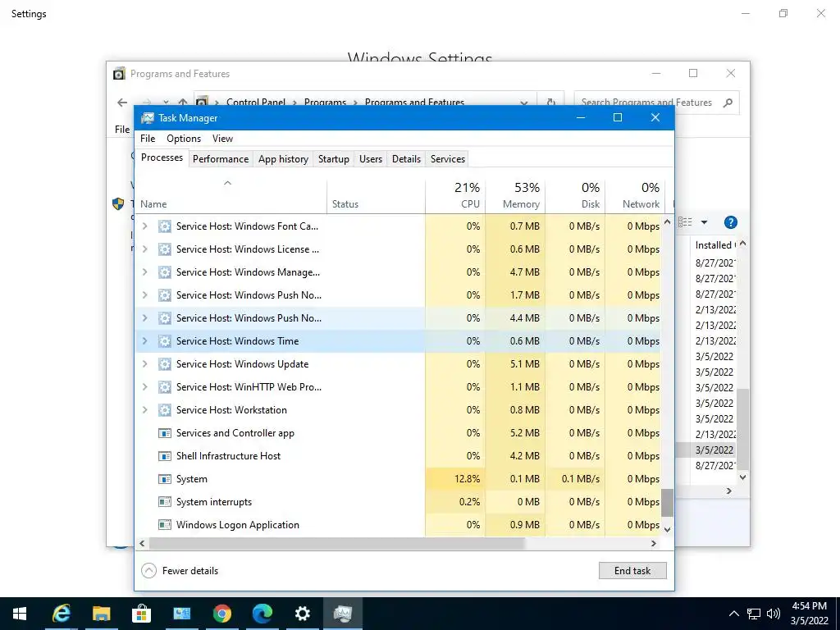Expand Service Host: Windows License row
This screenshot has width=840, height=630.
pyautogui.click(x=144, y=249)
